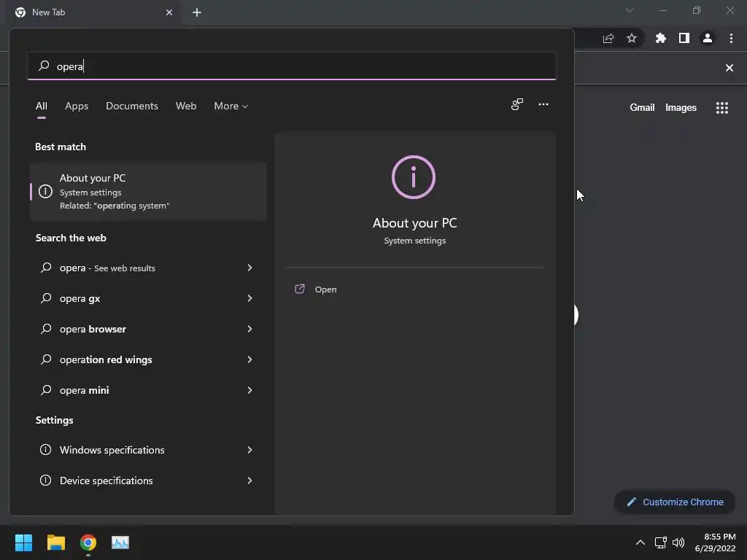The image size is (747, 560).
Task: Click the volume speaker tray icon
Action: pos(678,542)
